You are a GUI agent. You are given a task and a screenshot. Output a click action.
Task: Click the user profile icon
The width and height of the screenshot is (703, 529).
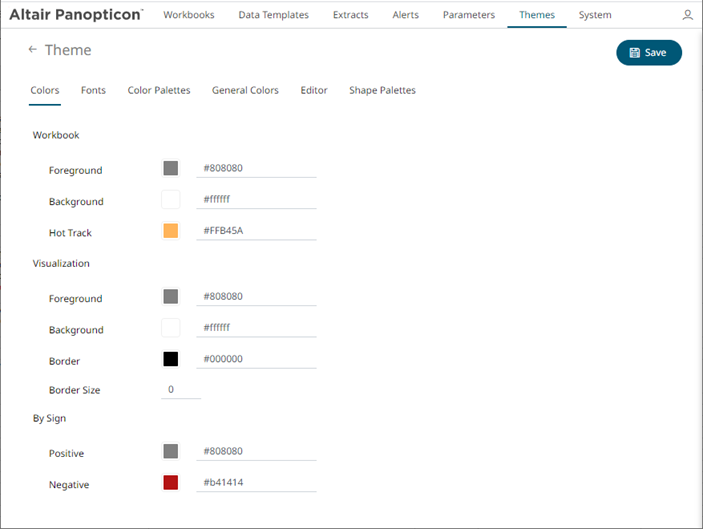[687, 15]
